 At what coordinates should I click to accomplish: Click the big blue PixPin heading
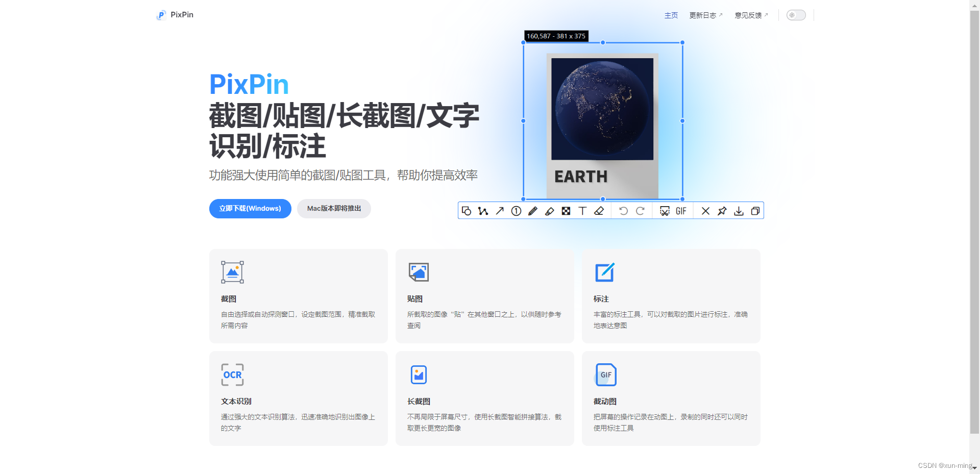249,84
